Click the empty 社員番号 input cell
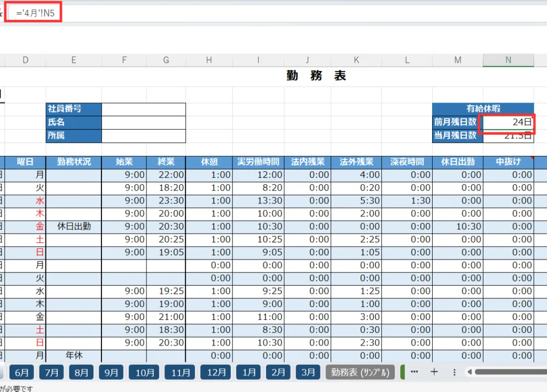547x392 pixels. 143,109
